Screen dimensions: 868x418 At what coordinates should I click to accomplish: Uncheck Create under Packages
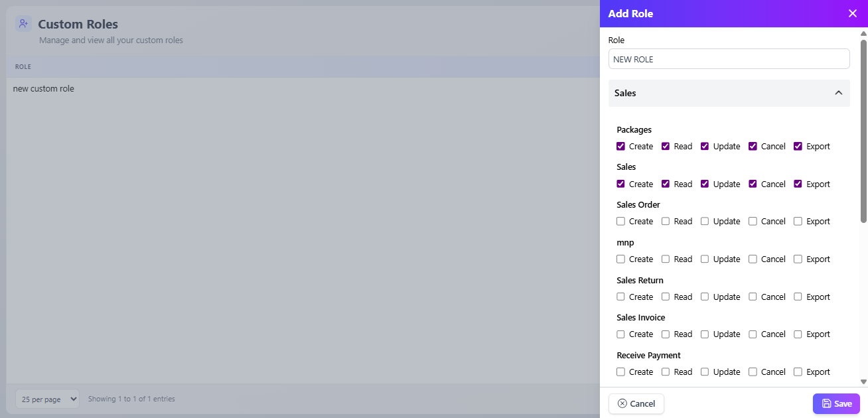[620, 146]
